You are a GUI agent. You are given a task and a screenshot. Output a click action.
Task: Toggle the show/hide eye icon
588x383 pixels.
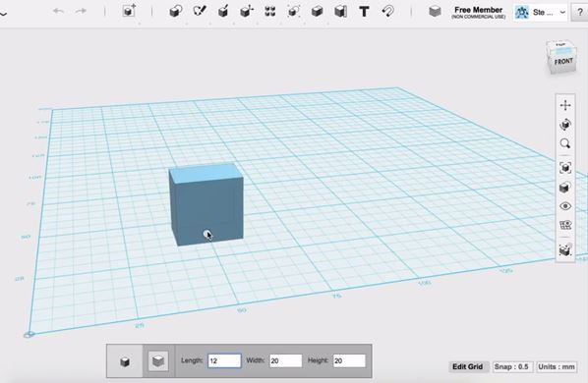tap(565, 206)
